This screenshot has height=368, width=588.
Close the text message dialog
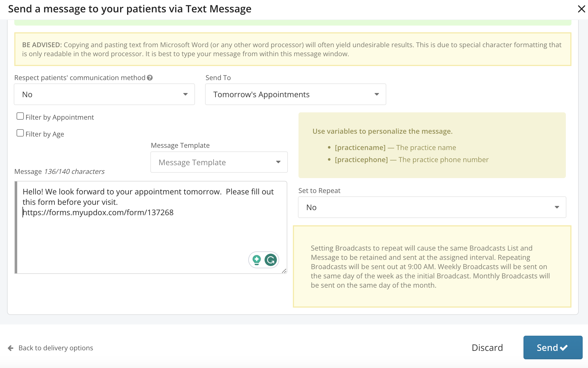(x=581, y=9)
